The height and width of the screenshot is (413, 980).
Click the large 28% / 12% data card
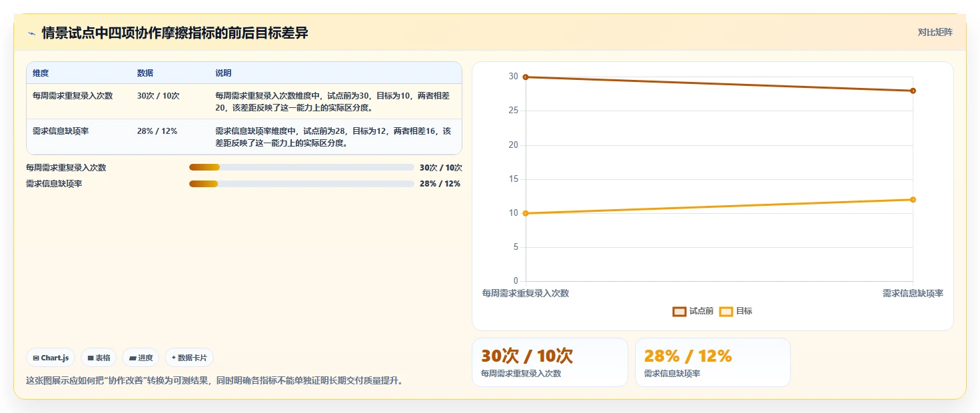coord(713,362)
